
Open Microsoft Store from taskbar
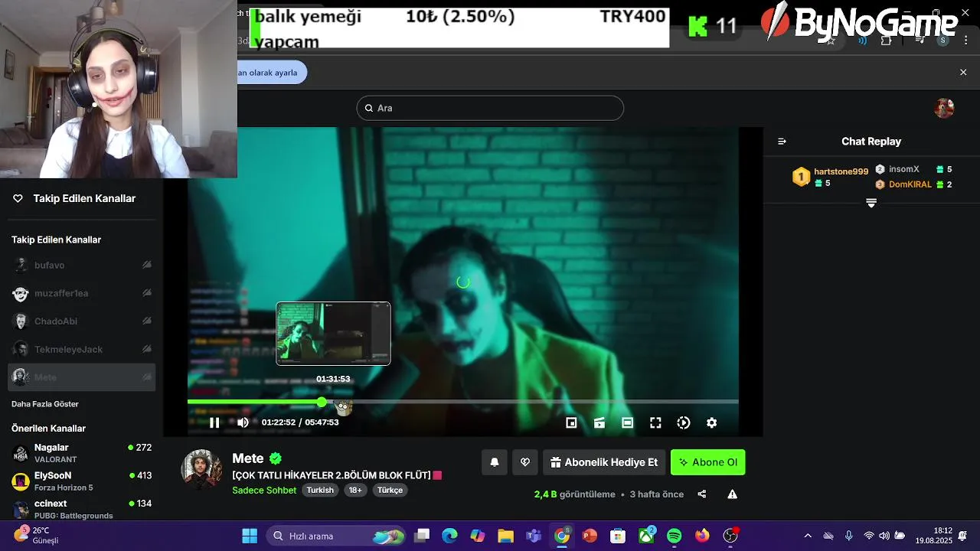(x=618, y=536)
